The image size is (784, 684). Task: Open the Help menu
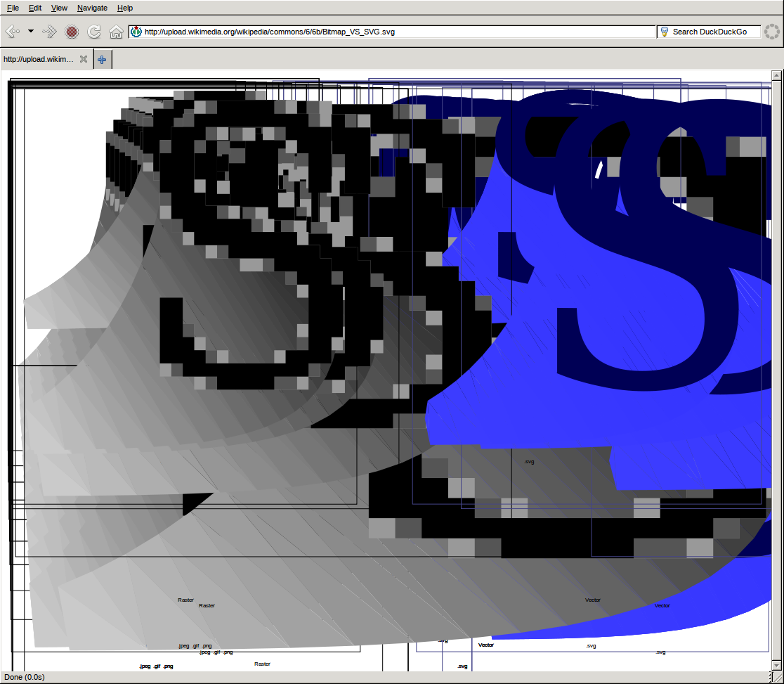(x=125, y=8)
